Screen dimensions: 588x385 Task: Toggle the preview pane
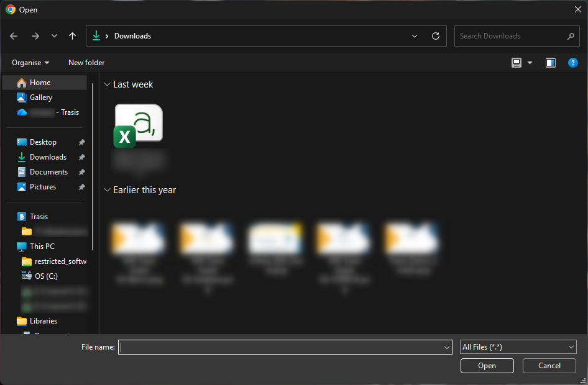point(551,63)
